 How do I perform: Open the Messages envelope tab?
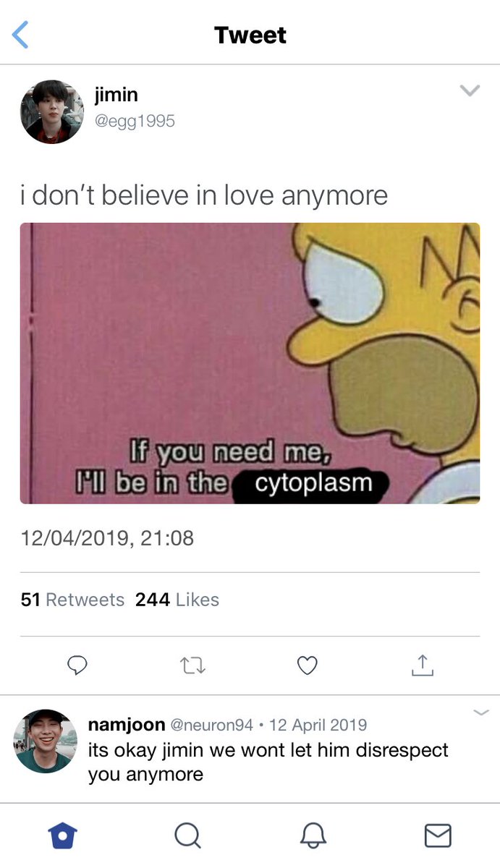point(437,835)
